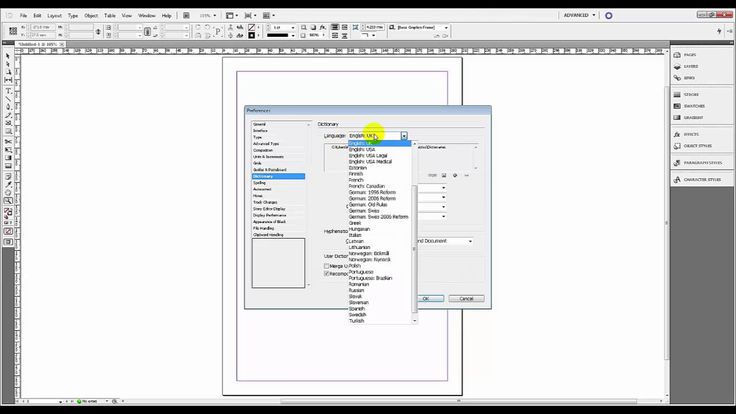Select the Page tool in the toolbox

coord(8,72)
